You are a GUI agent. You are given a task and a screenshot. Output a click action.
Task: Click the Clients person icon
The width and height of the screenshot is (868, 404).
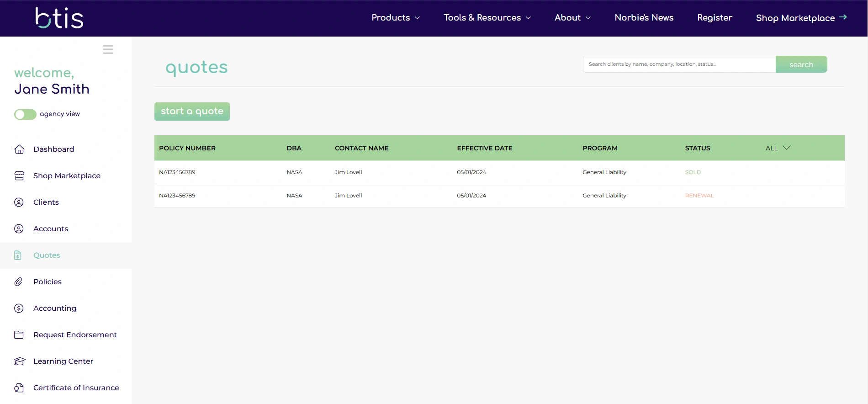tap(19, 202)
